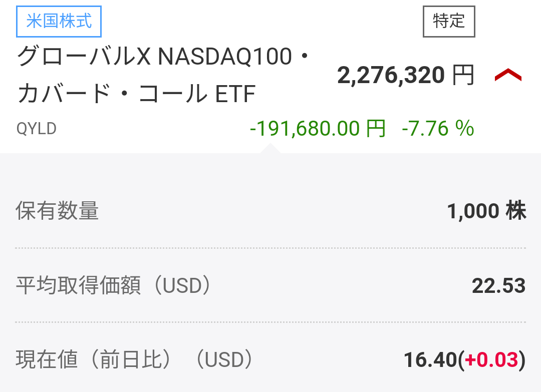Tap the 米国株式 category tag
Screen dimensions: 541x392
pos(59,23)
